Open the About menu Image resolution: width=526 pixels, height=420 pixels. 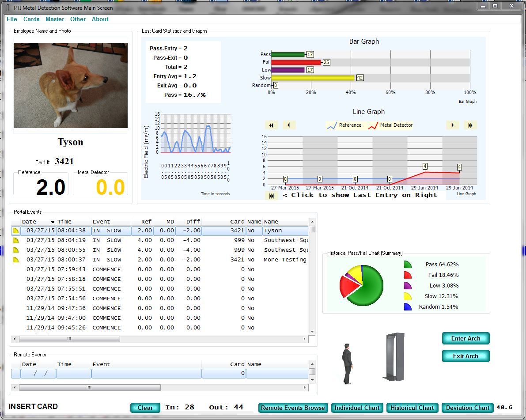100,19
